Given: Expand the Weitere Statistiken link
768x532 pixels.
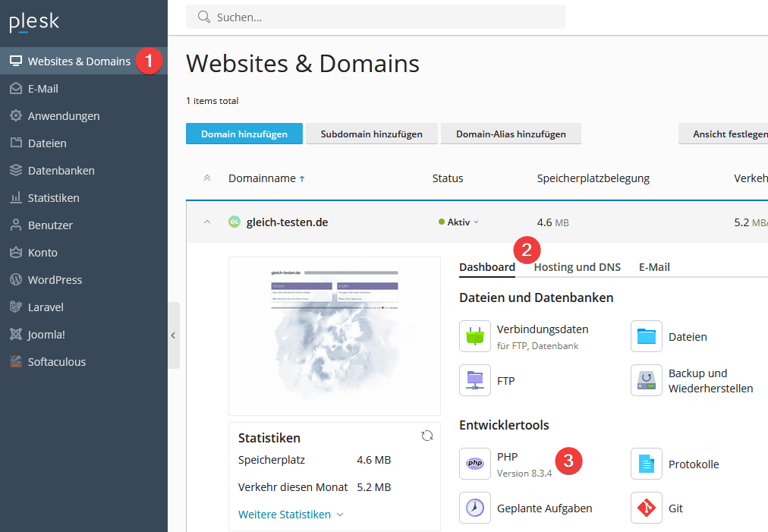Looking at the screenshot, I should tap(291, 514).
